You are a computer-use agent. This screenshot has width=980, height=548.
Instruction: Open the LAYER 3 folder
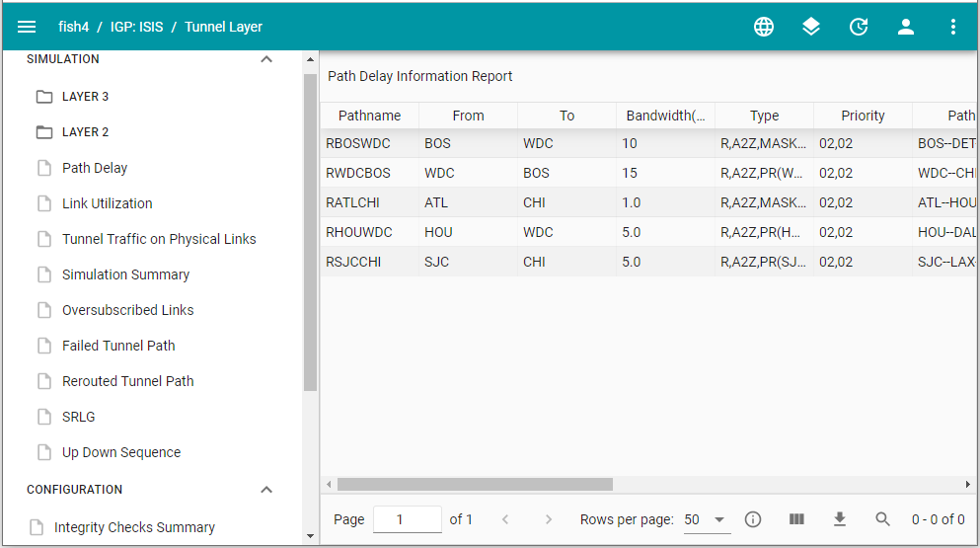click(85, 97)
